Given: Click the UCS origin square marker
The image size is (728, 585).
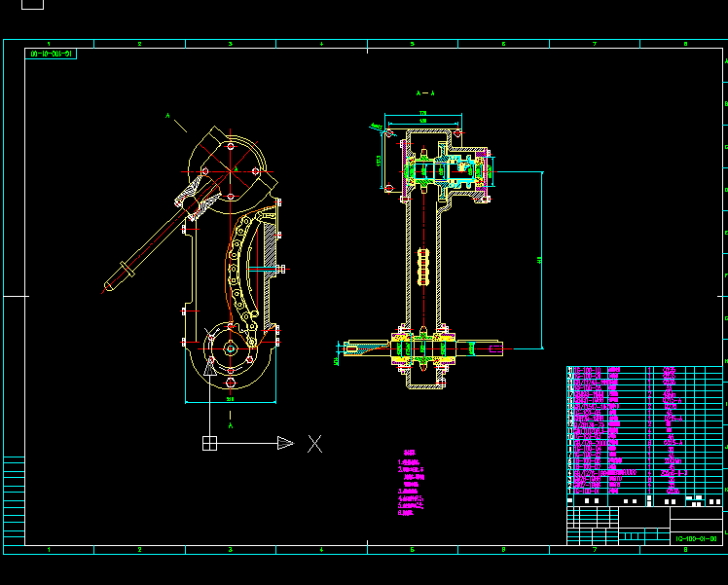Looking at the screenshot, I should click(210, 444).
